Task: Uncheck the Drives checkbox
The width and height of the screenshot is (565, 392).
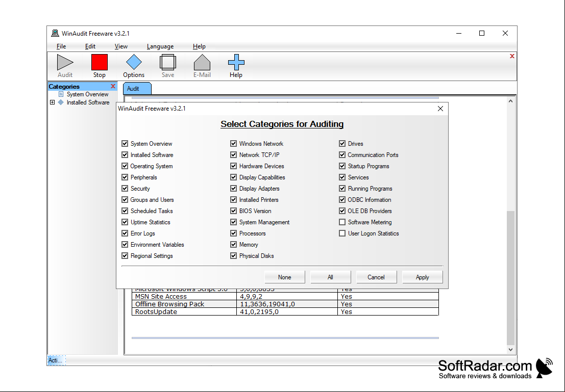Action: click(x=342, y=144)
